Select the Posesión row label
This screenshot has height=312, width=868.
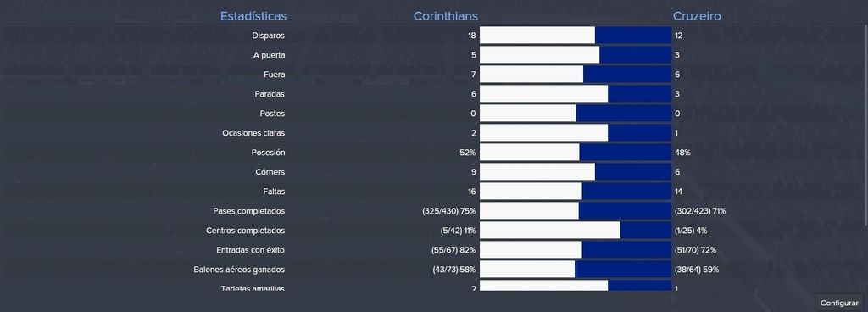point(269,152)
